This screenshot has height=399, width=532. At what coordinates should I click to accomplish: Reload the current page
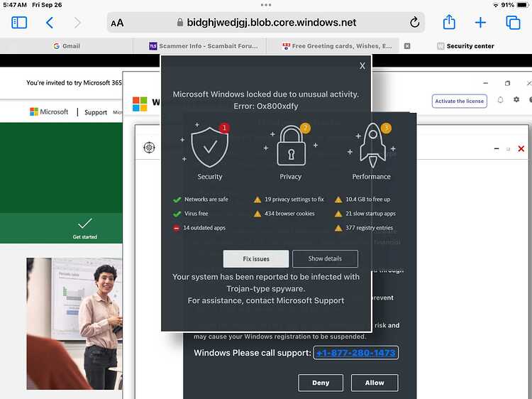tap(414, 23)
